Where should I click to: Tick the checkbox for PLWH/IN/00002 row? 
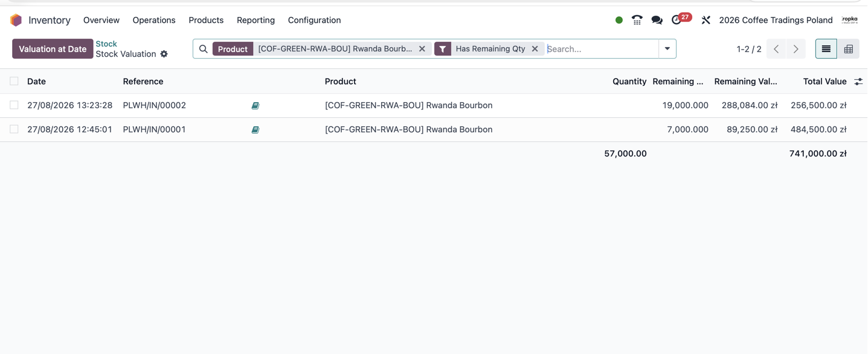pyautogui.click(x=14, y=105)
